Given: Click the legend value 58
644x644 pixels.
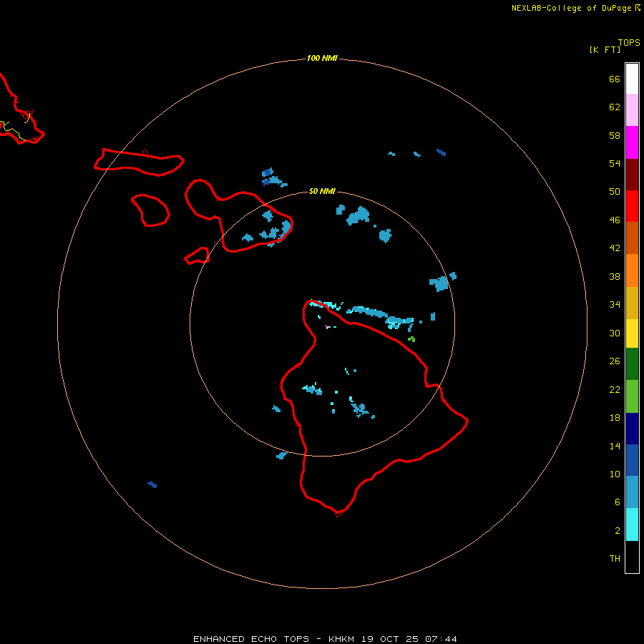Looking at the screenshot, I should pos(615,135).
